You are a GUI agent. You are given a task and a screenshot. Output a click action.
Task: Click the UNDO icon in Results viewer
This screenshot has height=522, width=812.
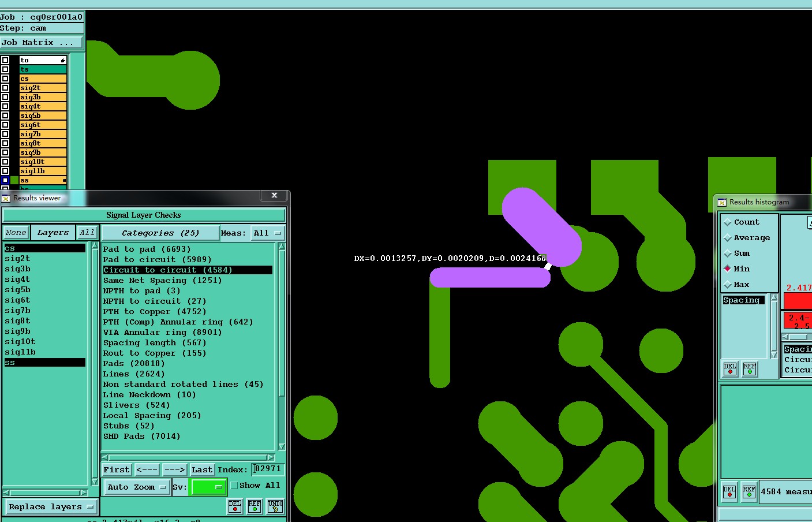[275, 506]
